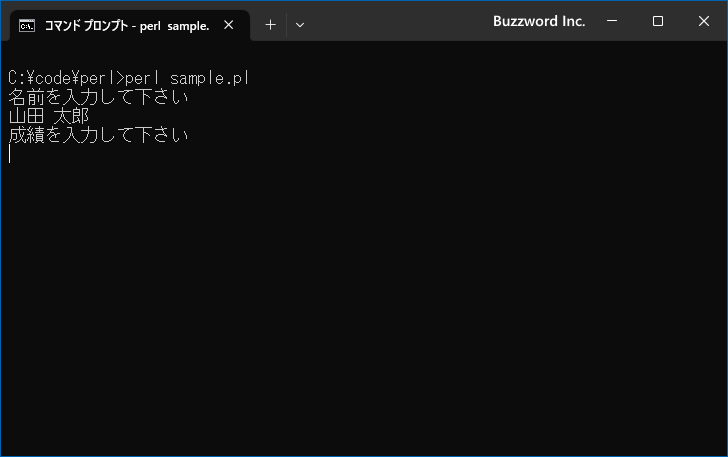728x457 pixels.
Task: Click the word sample.pl in the command
Action: coord(209,78)
